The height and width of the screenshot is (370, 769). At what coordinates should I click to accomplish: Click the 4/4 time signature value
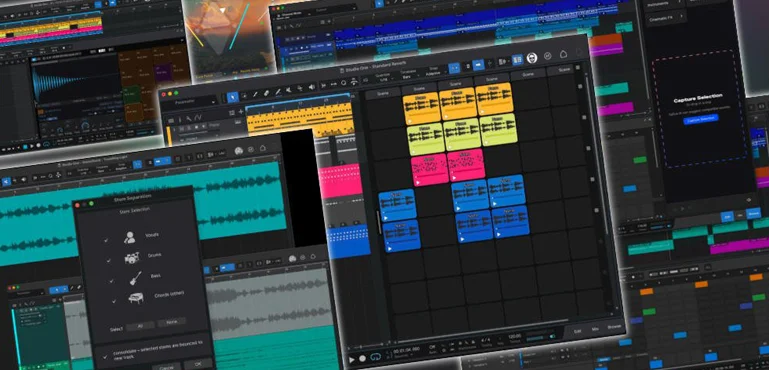(x=486, y=340)
